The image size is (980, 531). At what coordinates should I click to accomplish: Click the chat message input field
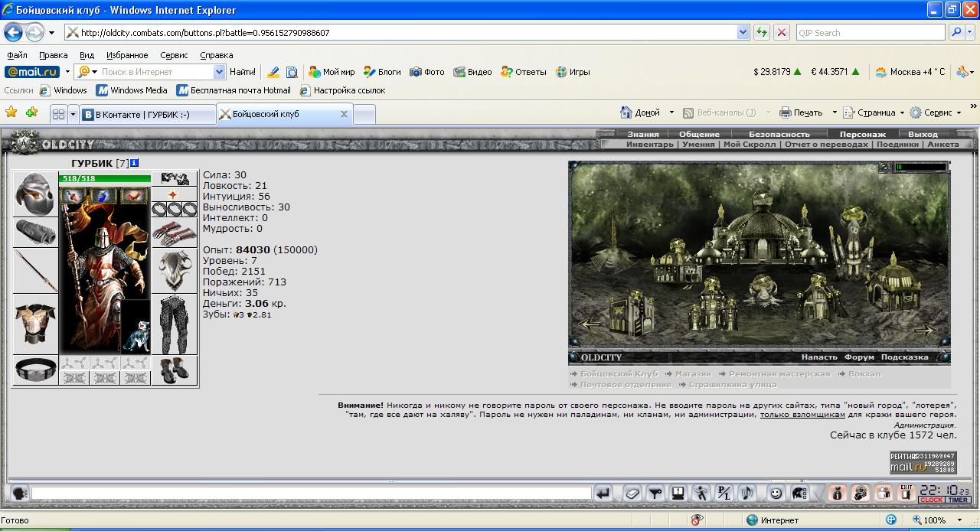coord(311,494)
